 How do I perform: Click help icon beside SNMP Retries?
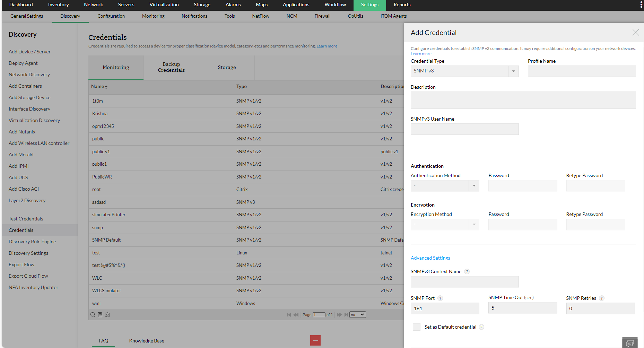602,298
